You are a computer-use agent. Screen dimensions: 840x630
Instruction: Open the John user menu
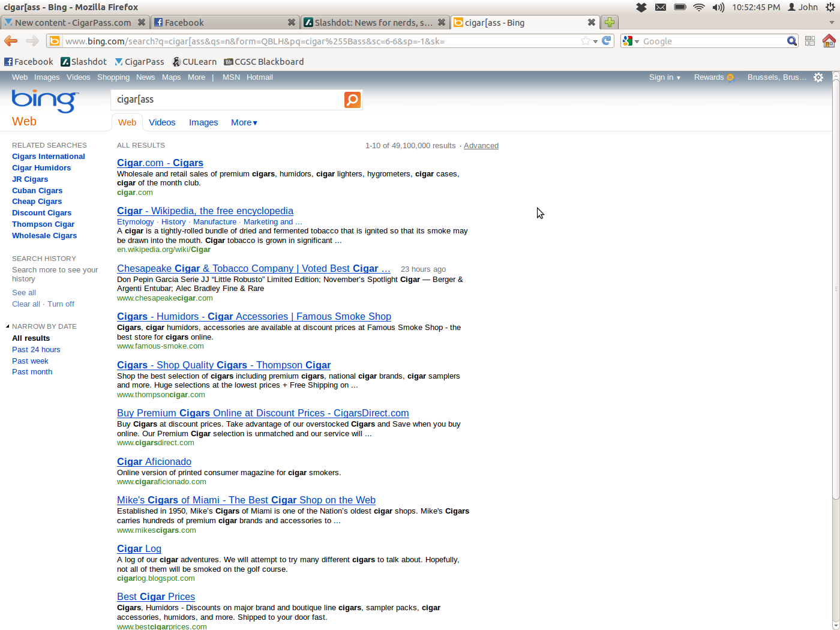[803, 7]
